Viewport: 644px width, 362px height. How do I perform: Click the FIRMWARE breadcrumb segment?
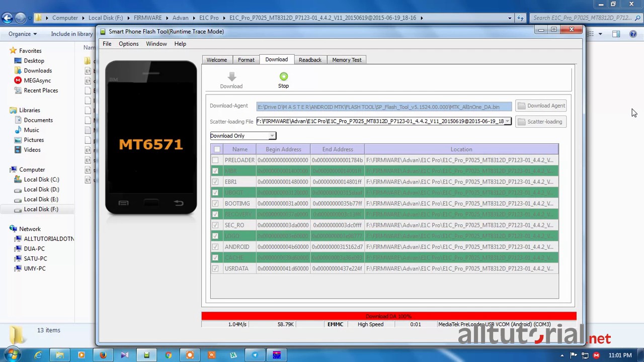coord(148,18)
